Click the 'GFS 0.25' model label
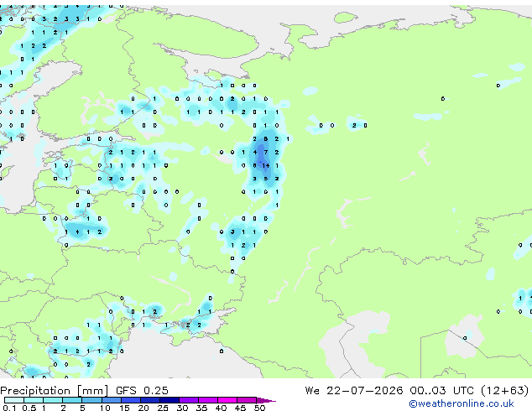The height and width of the screenshot is (411, 532). point(142,391)
